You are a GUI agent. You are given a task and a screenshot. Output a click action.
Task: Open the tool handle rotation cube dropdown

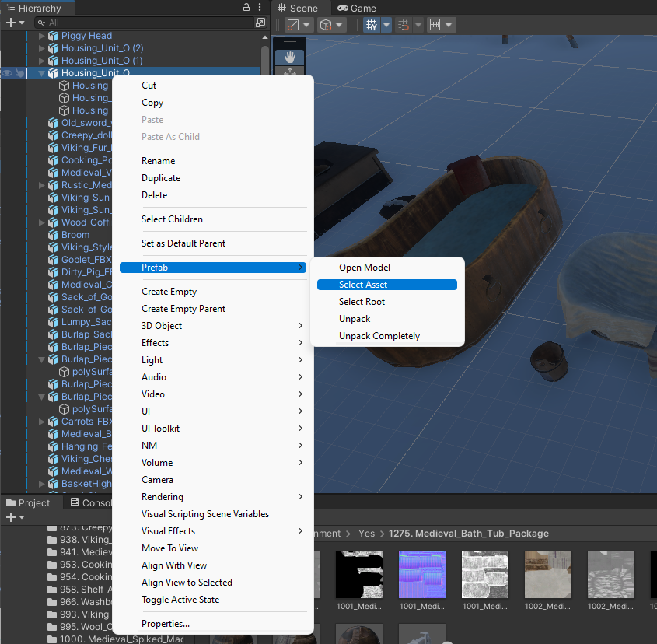(x=331, y=25)
